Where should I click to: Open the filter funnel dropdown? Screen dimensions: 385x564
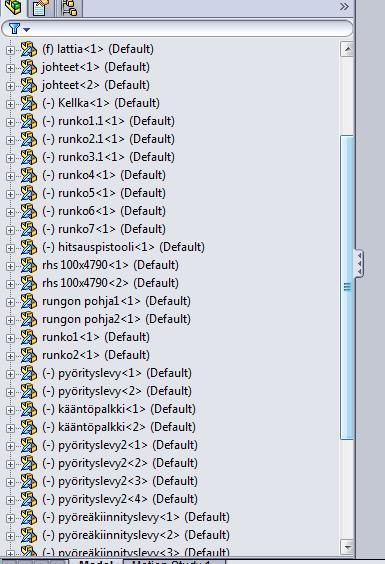(19, 28)
